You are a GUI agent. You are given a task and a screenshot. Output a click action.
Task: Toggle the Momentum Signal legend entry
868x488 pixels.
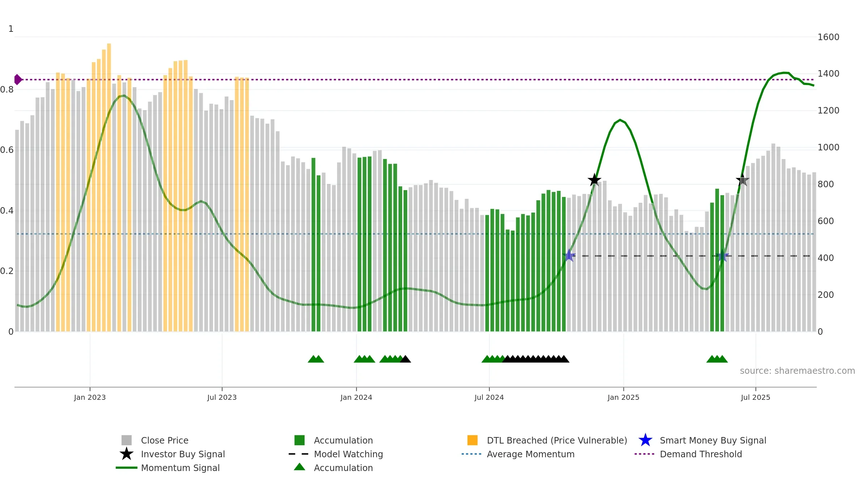coord(168,468)
